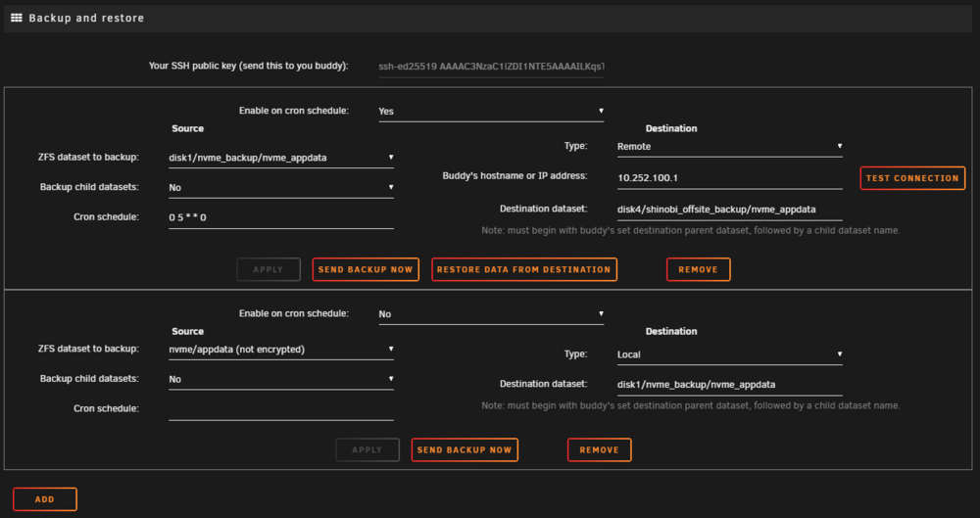Viewport: 980px width, 518px height.
Task: Open ZFS dataset dropdown showing disk1/nvme_backup/nvme_appdata
Action: click(x=281, y=158)
